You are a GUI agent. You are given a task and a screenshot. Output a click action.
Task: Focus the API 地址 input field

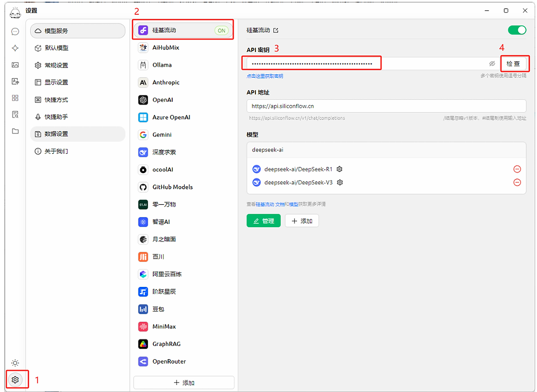point(386,106)
